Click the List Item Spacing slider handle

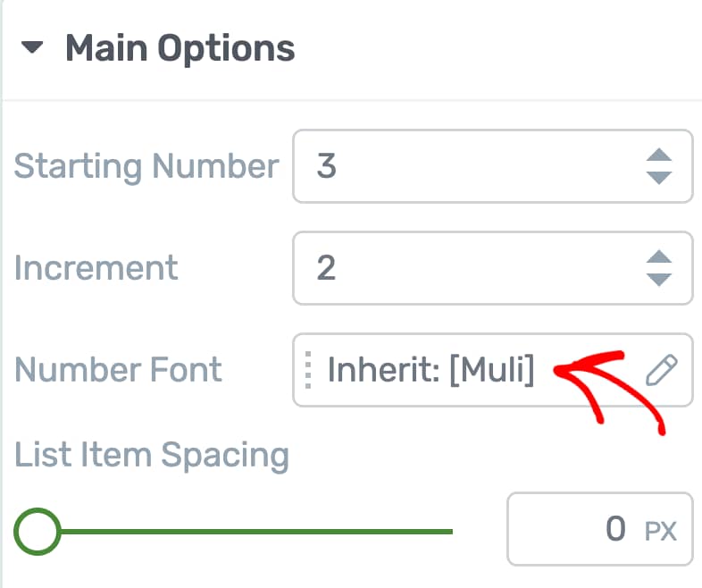[38, 532]
